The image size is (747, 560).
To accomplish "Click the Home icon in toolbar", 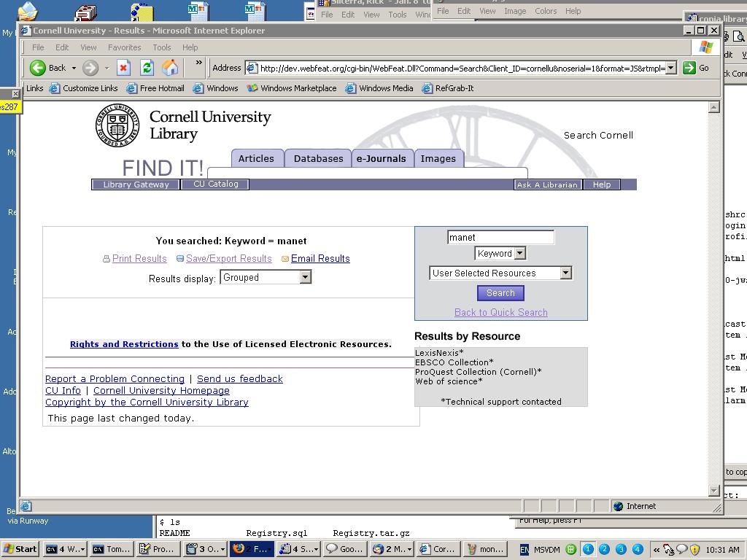I will (170, 68).
